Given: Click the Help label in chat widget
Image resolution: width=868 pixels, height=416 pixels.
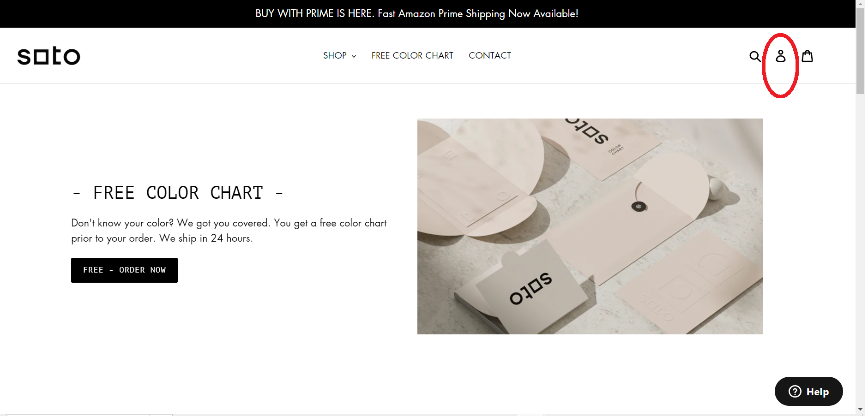Looking at the screenshot, I should [817, 392].
